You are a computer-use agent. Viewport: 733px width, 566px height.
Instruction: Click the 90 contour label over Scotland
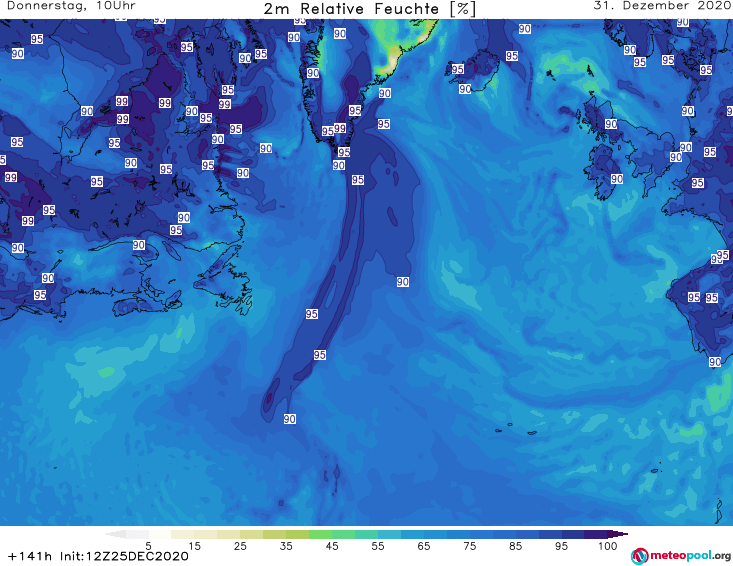point(611,124)
